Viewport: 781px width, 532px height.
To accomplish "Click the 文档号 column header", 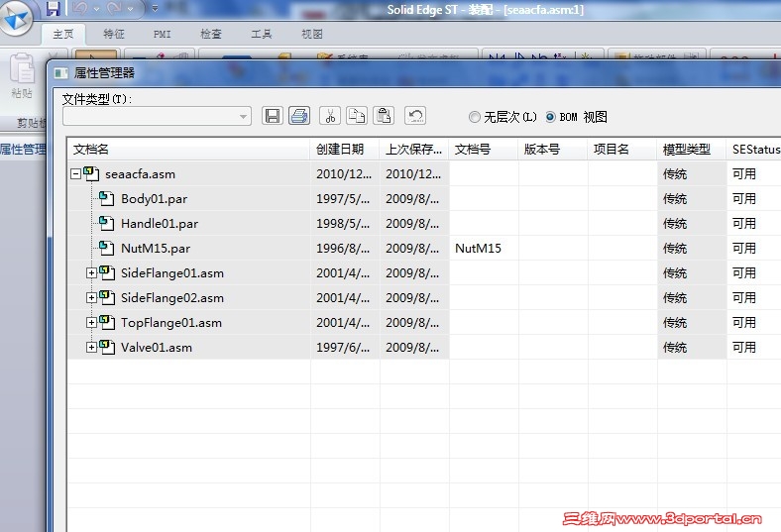I will click(484, 149).
